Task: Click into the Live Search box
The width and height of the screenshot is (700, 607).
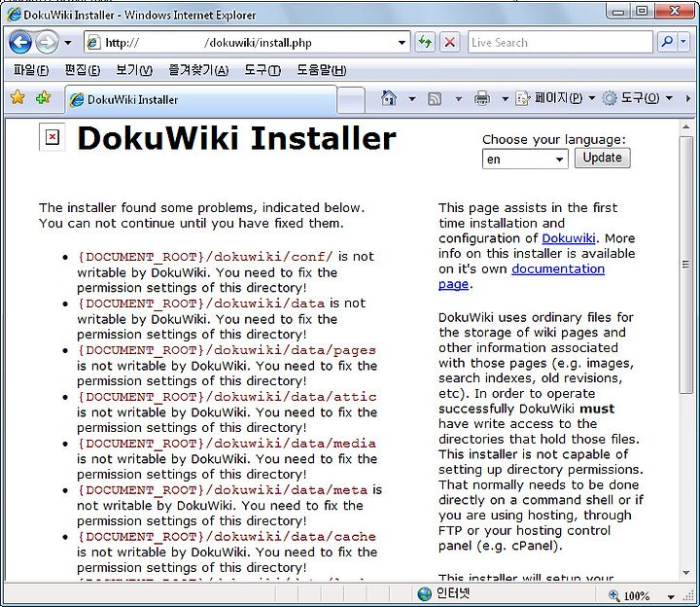Action: 560,43
